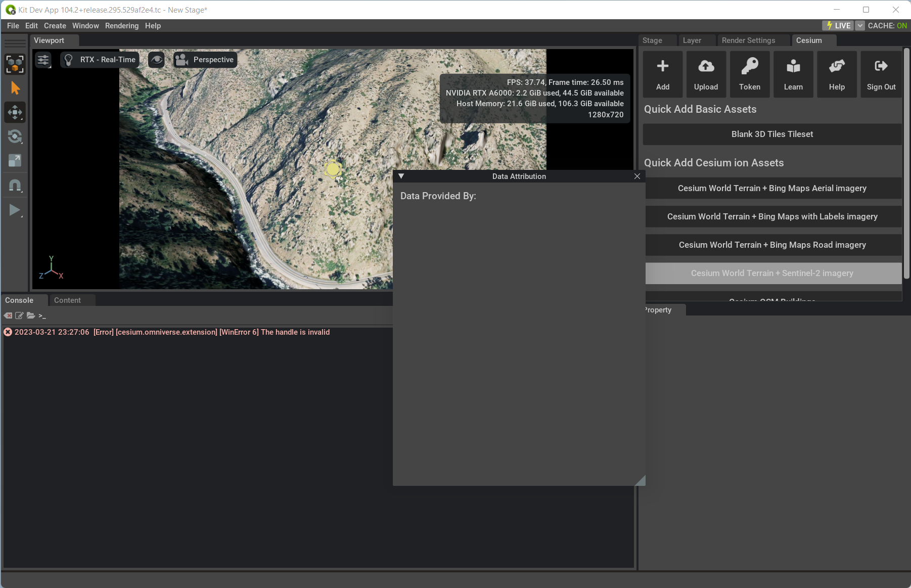Toggle the viewport eye visibility menu
This screenshot has height=588, width=911.
click(x=157, y=60)
